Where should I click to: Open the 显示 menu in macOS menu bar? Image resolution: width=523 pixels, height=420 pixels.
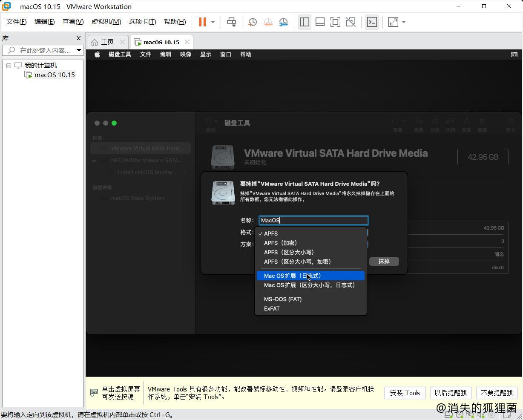tap(206, 55)
